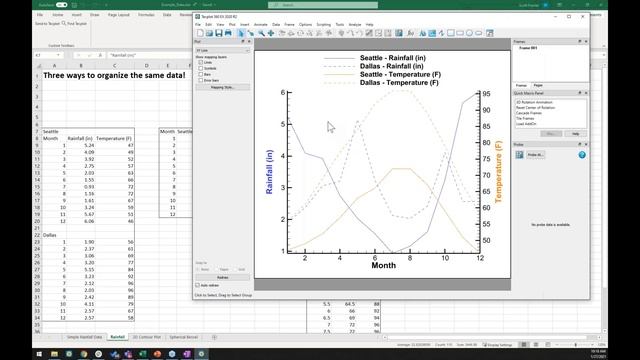The image size is (640, 360).
Task: Switch Excel to Page Layout view icon
Action: pyautogui.click(x=536, y=345)
